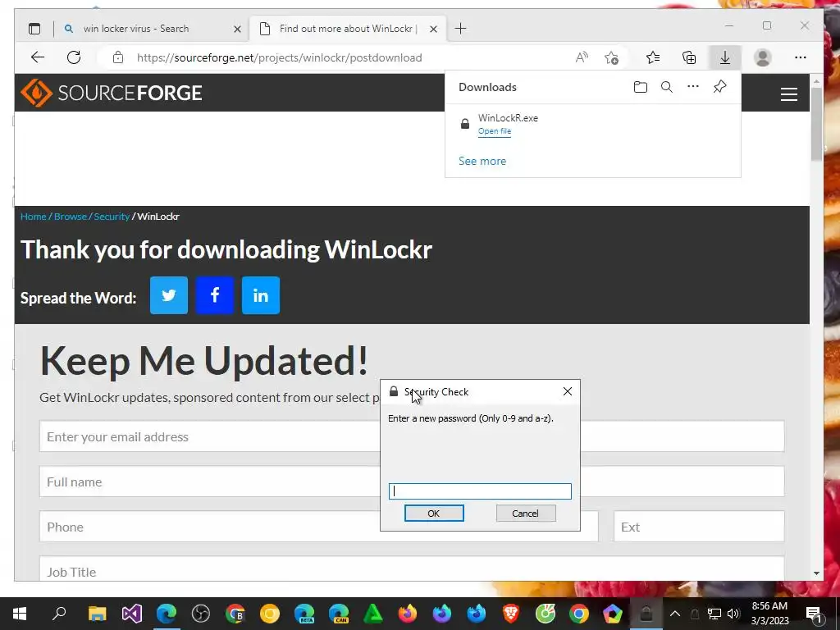Viewport: 840px width, 630px height.
Task: Click scrollbar down arrow
Action: (816, 573)
